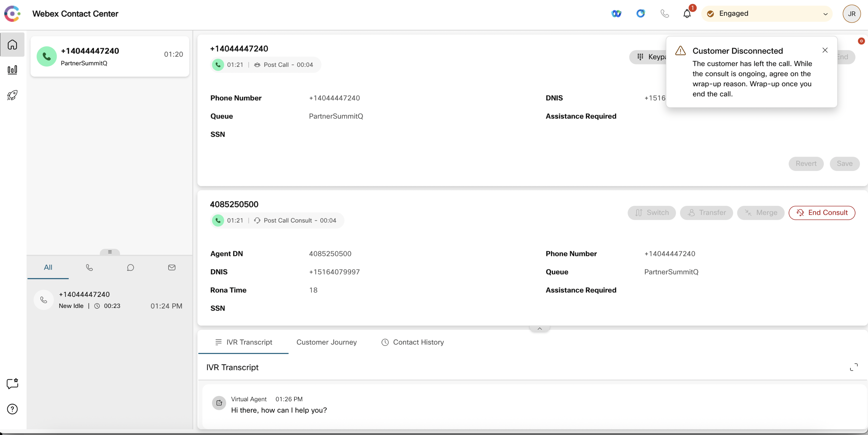Select the active +14044447240 call task card
868x435 pixels.
click(110, 57)
